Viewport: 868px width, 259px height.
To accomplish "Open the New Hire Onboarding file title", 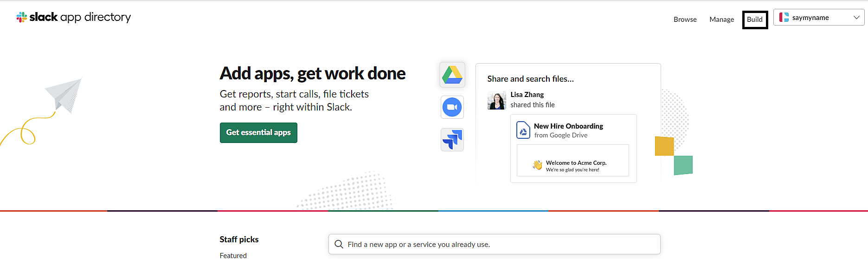I will click(x=568, y=126).
